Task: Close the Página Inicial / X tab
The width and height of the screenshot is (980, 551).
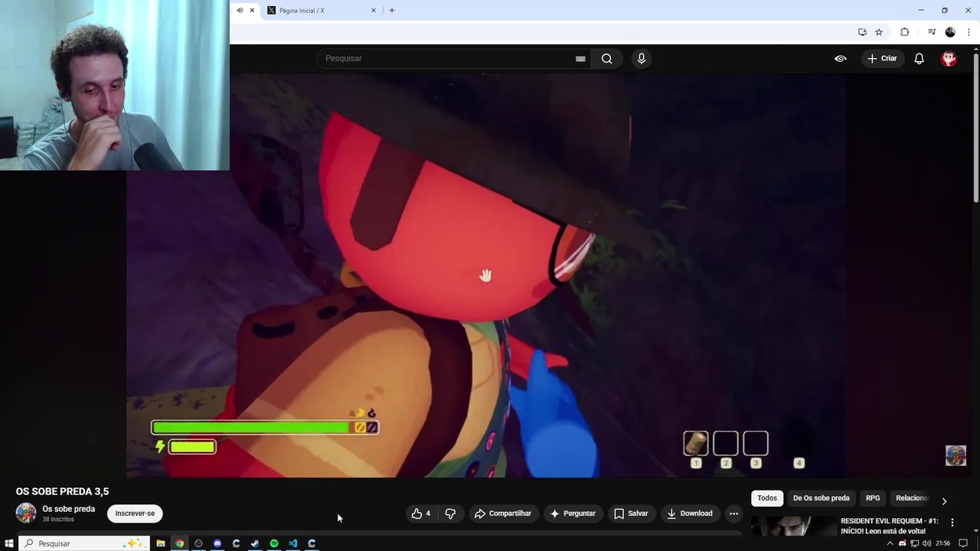Action: (x=374, y=10)
